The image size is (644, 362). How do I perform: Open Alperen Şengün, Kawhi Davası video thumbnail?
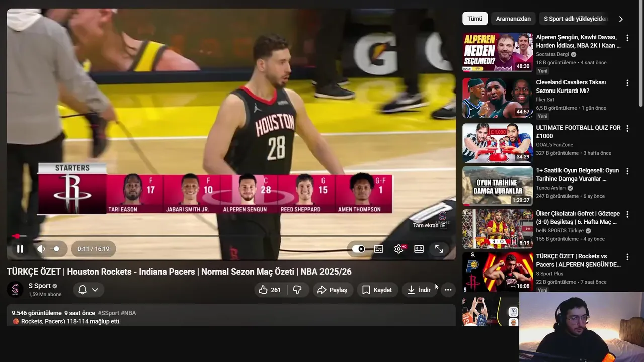(x=498, y=53)
